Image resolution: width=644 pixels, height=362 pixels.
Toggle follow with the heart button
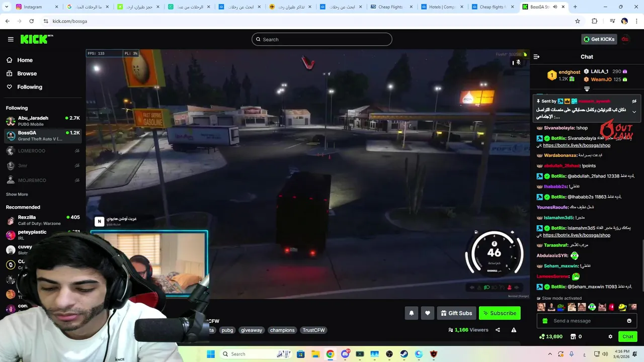click(x=428, y=313)
